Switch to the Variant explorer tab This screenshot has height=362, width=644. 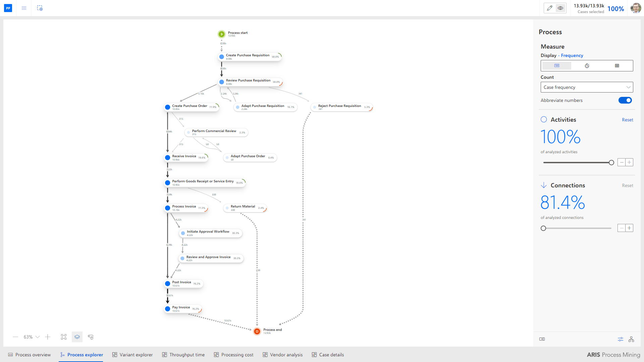[136, 355]
